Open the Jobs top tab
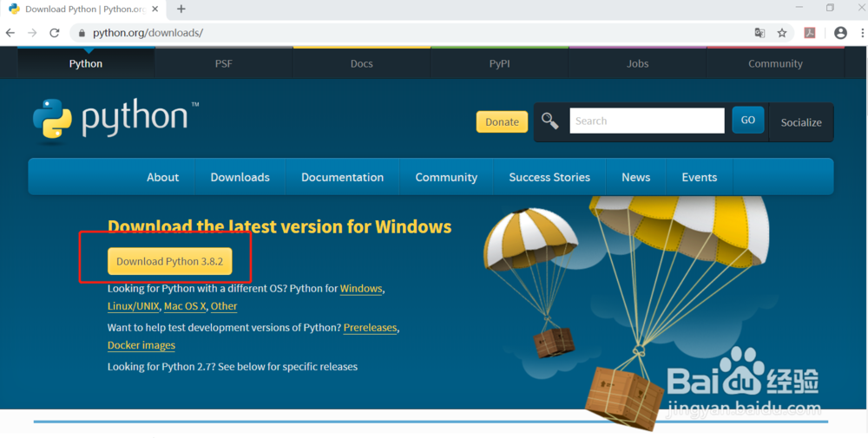 point(637,63)
